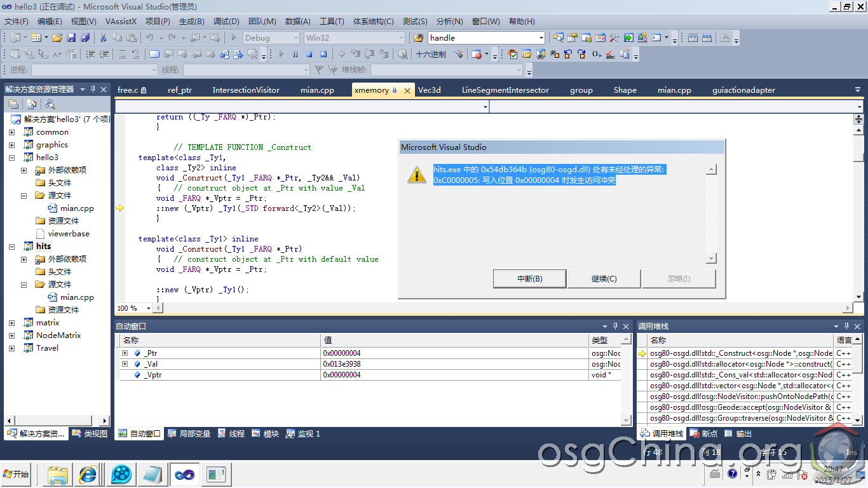Toggle hexadecimal display 十六进制

coord(431,55)
